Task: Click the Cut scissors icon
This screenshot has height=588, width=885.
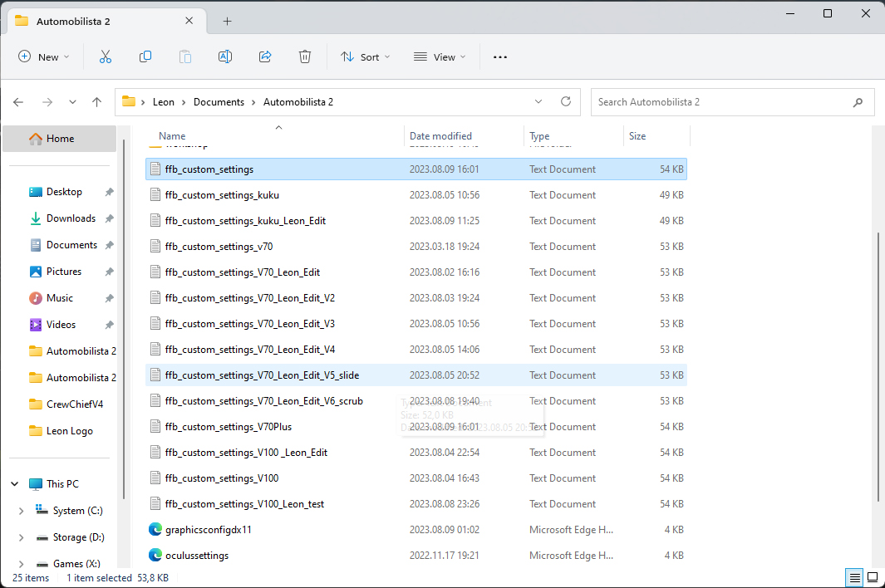Action: pos(106,56)
